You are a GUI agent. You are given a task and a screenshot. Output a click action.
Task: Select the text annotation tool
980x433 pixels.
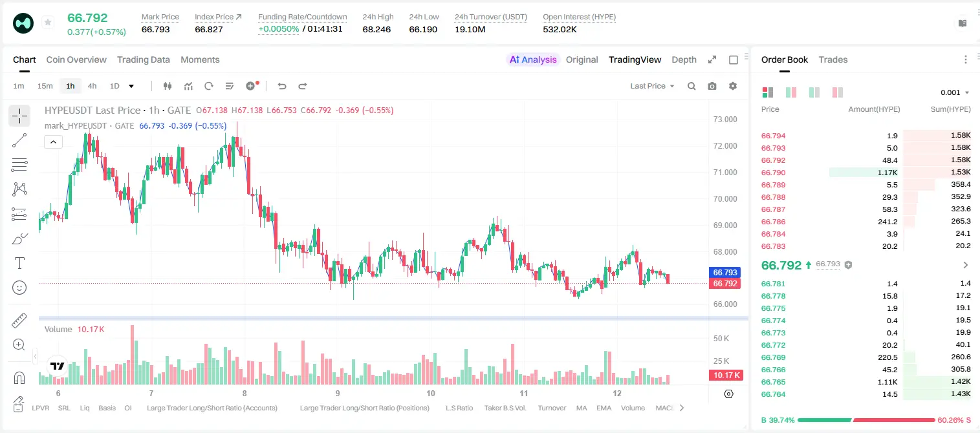[x=19, y=263]
